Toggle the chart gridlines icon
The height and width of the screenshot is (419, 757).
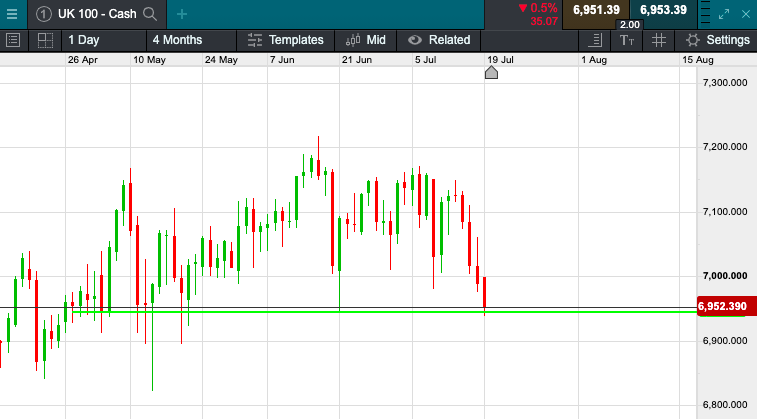(658, 40)
